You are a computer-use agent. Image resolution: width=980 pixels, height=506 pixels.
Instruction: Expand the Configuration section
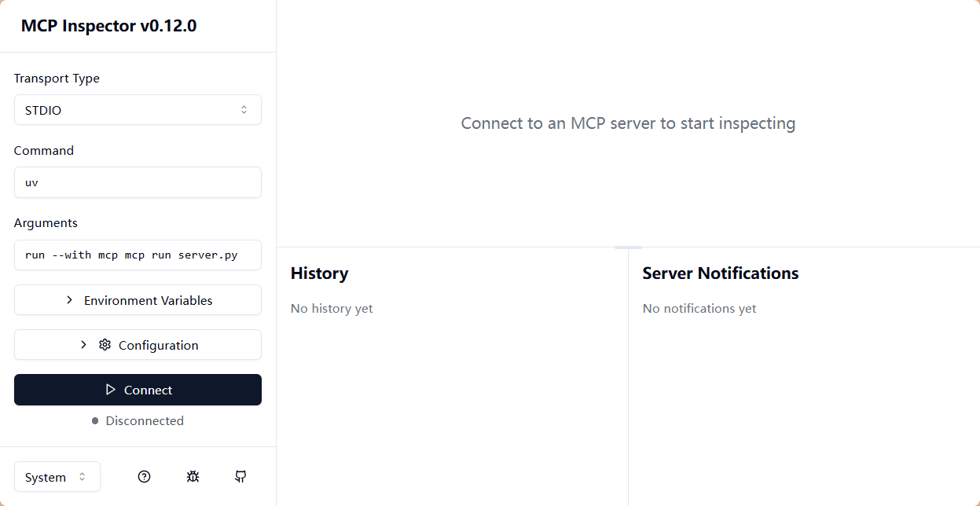coord(138,345)
